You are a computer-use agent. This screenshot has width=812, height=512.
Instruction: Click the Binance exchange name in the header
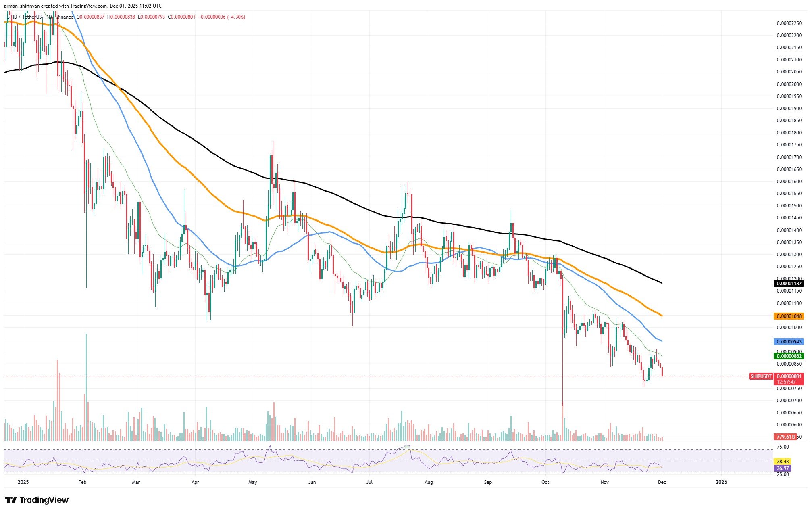[65, 17]
